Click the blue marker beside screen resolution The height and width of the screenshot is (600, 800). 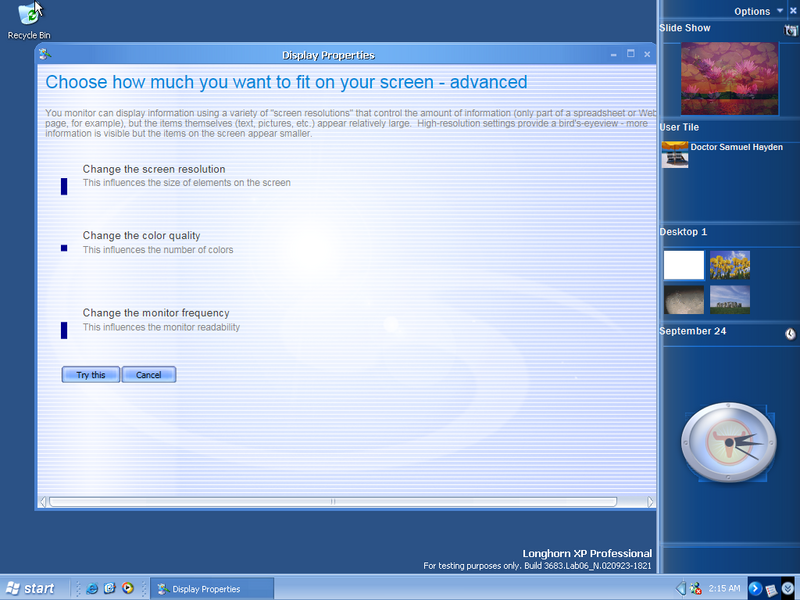click(x=64, y=186)
